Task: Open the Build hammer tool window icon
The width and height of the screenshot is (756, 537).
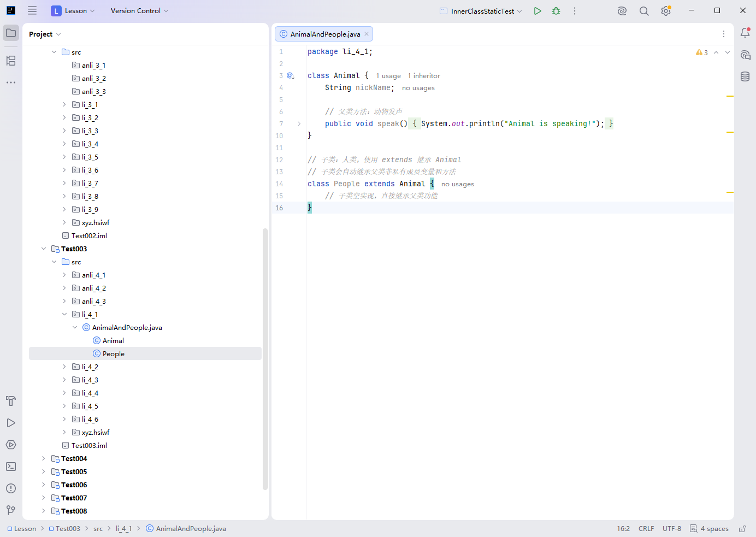Action: 11,401
